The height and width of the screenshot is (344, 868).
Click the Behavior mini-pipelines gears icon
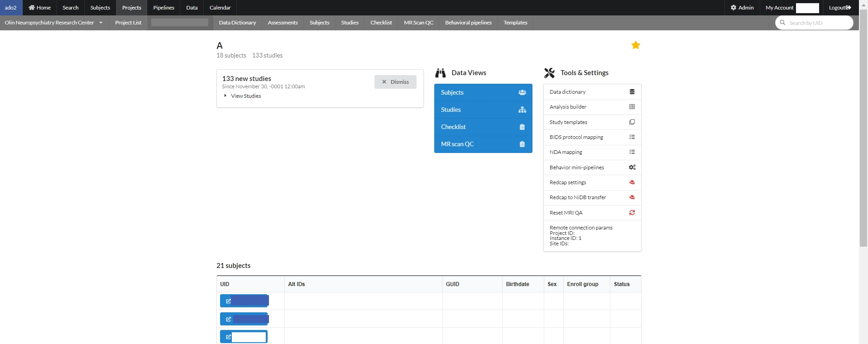tap(632, 167)
